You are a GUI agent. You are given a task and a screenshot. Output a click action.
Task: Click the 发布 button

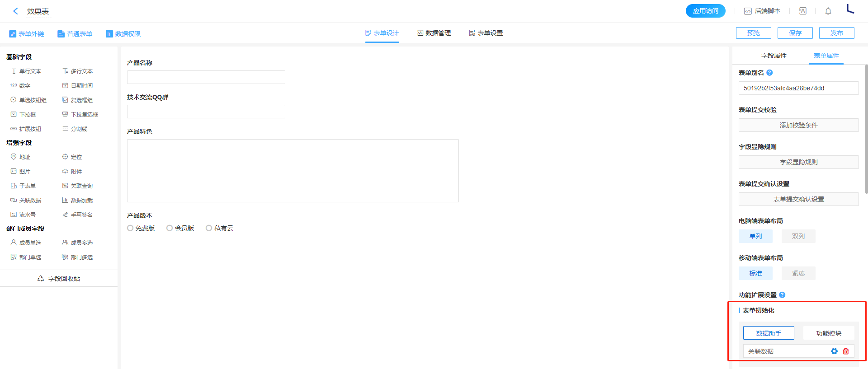coord(836,33)
